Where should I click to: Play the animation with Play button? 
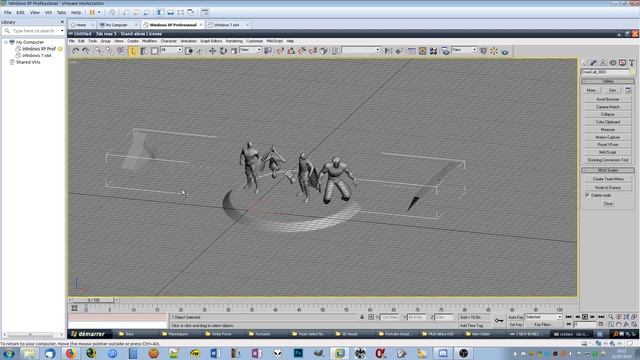584,317
